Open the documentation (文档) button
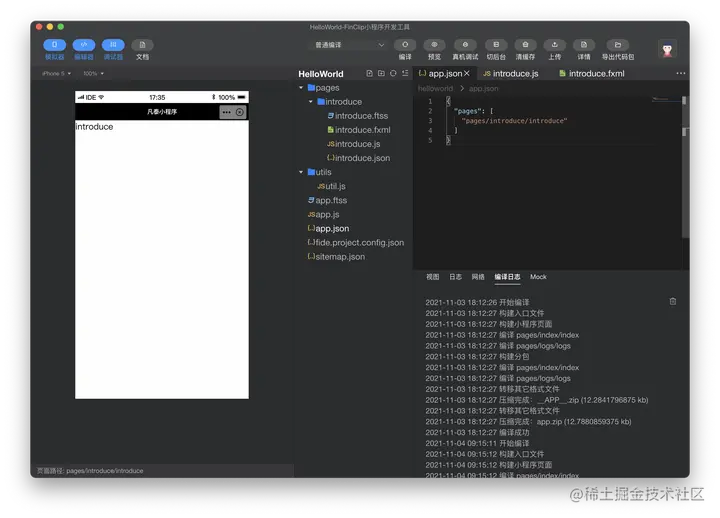720x518 pixels. [142, 45]
